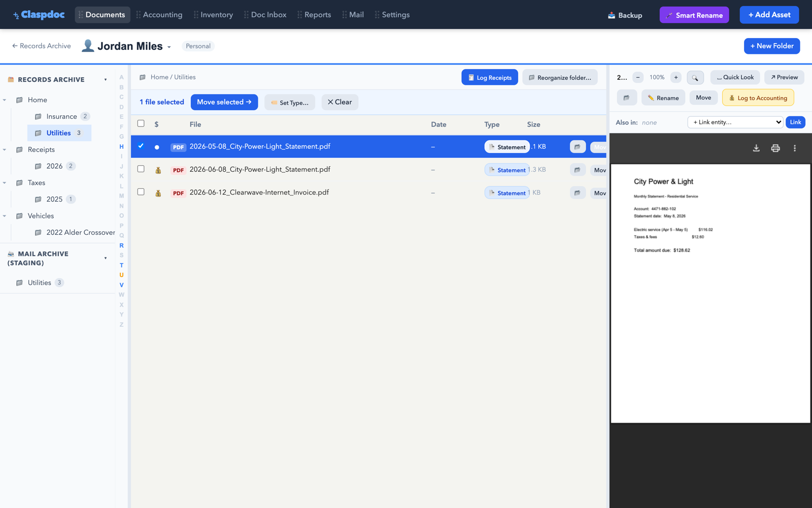Jump to letter T in alphabet index
The height and width of the screenshot is (508, 812).
coord(121,265)
